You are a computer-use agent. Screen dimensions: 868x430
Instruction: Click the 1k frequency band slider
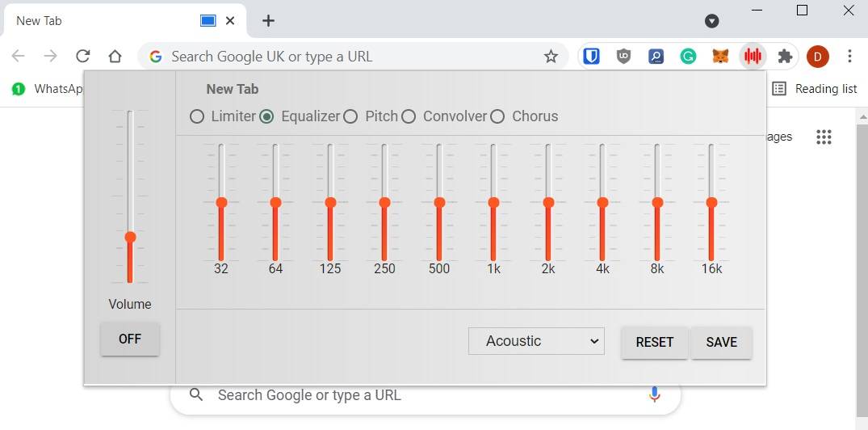pos(493,202)
